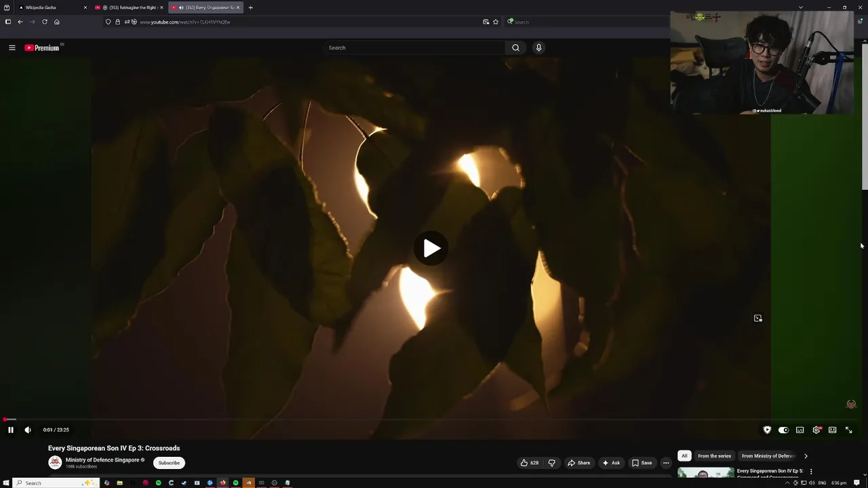Go to the YouTube Premium home logo
Viewport: 868px width, 488px height.
tap(42, 47)
